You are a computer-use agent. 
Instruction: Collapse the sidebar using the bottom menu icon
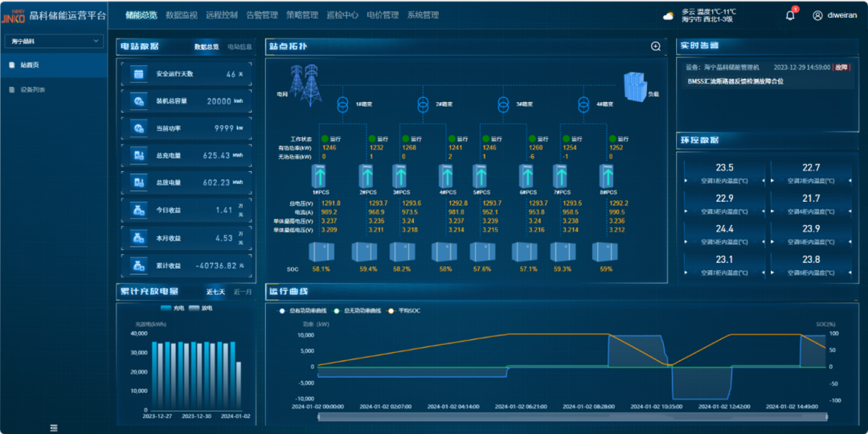(x=54, y=428)
